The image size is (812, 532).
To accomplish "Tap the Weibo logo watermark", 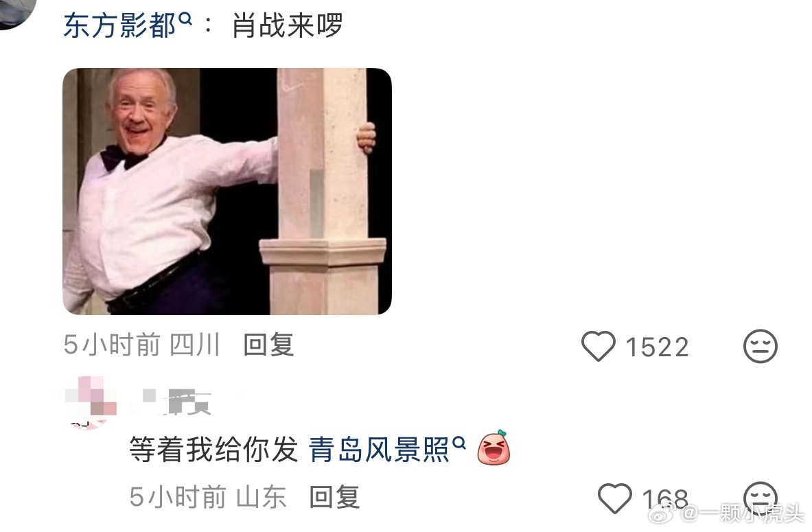I will coord(663,514).
